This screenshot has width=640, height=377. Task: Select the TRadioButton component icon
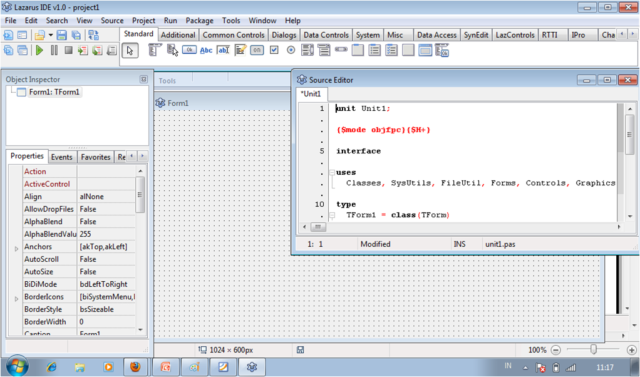coord(291,50)
